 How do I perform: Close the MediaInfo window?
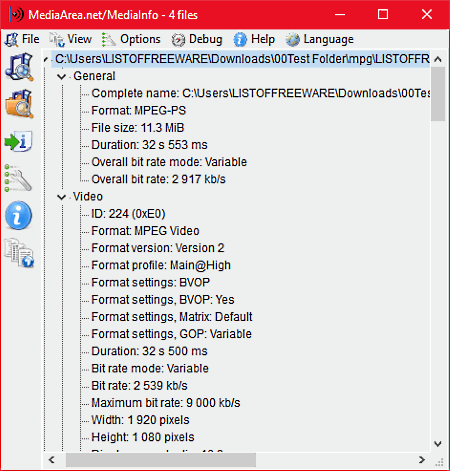[x=427, y=15]
